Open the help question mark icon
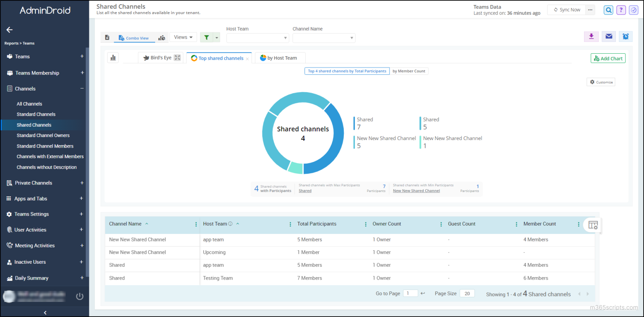This screenshot has width=644, height=317. click(x=621, y=10)
